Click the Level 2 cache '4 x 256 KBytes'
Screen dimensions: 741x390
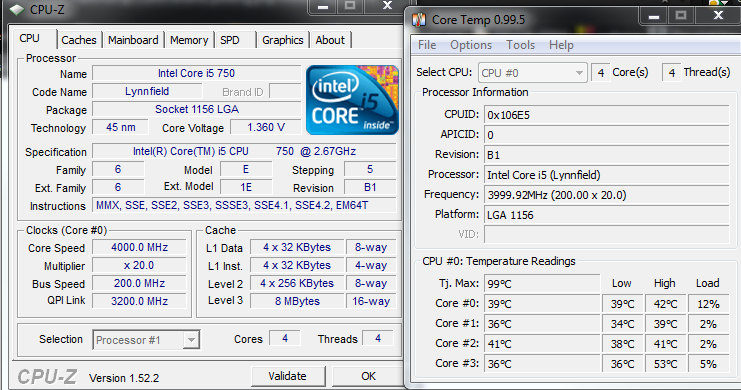tap(297, 283)
